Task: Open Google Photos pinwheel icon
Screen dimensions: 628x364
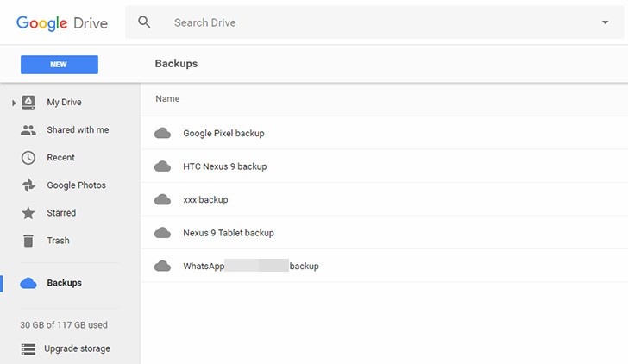Action: pyautogui.click(x=28, y=185)
